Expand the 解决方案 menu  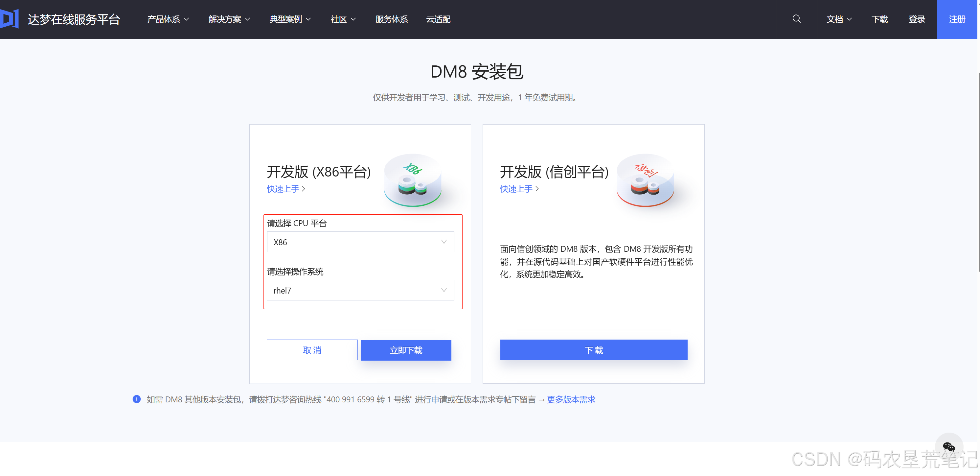point(229,19)
